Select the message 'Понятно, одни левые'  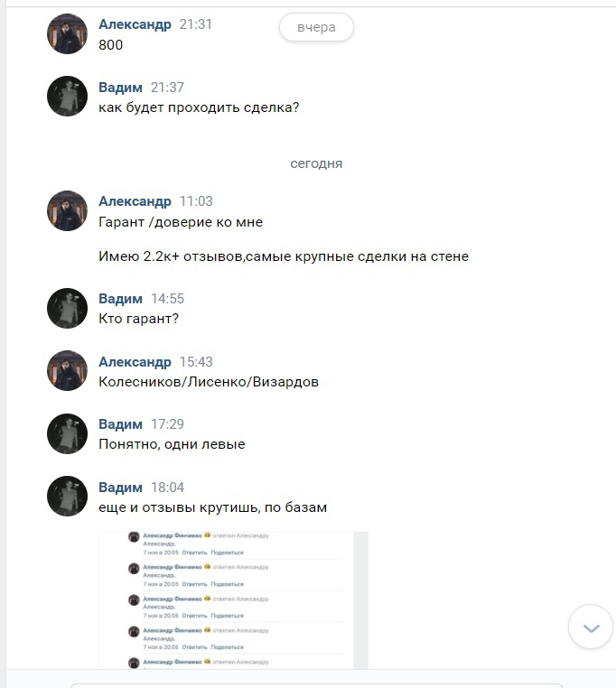pyautogui.click(x=172, y=444)
